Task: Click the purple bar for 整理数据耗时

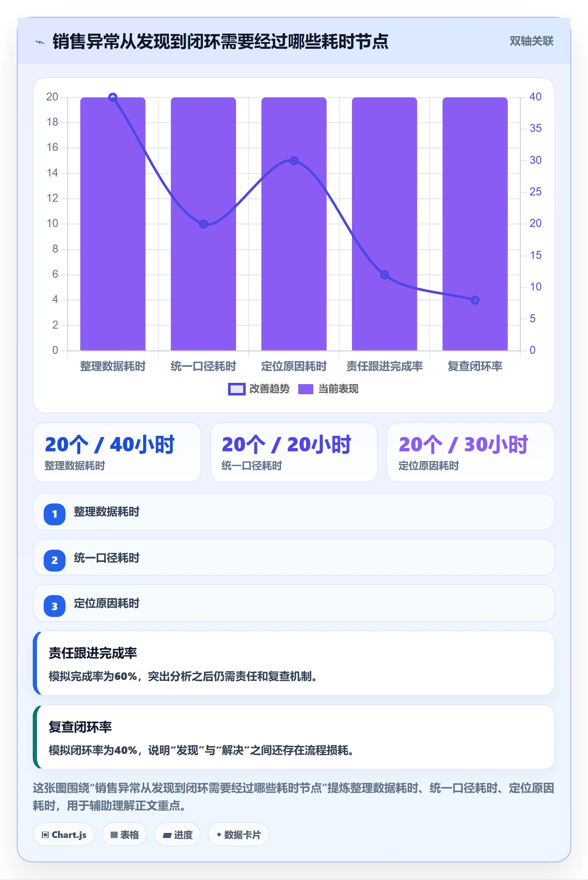Action: pyautogui.click(x=113, y=224)
